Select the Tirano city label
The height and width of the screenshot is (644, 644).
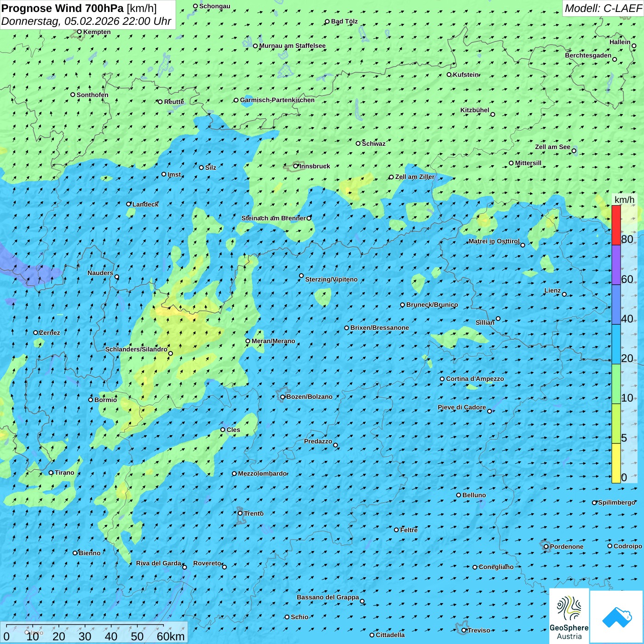tap(64, 472)
